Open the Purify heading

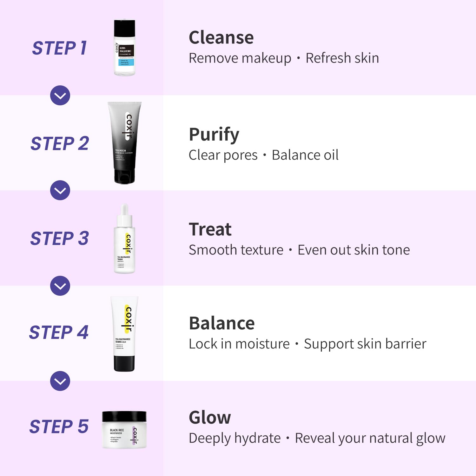point(214,135)
